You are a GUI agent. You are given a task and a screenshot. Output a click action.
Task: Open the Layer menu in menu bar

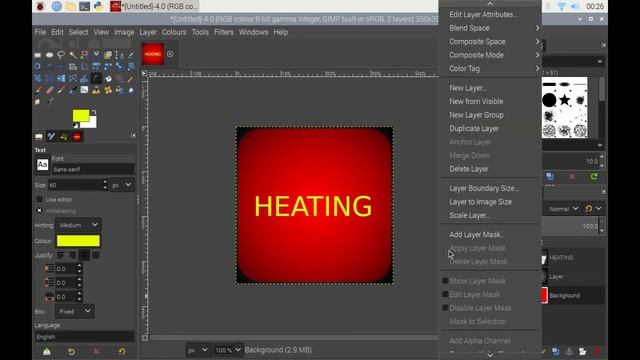tap(148, 32)
